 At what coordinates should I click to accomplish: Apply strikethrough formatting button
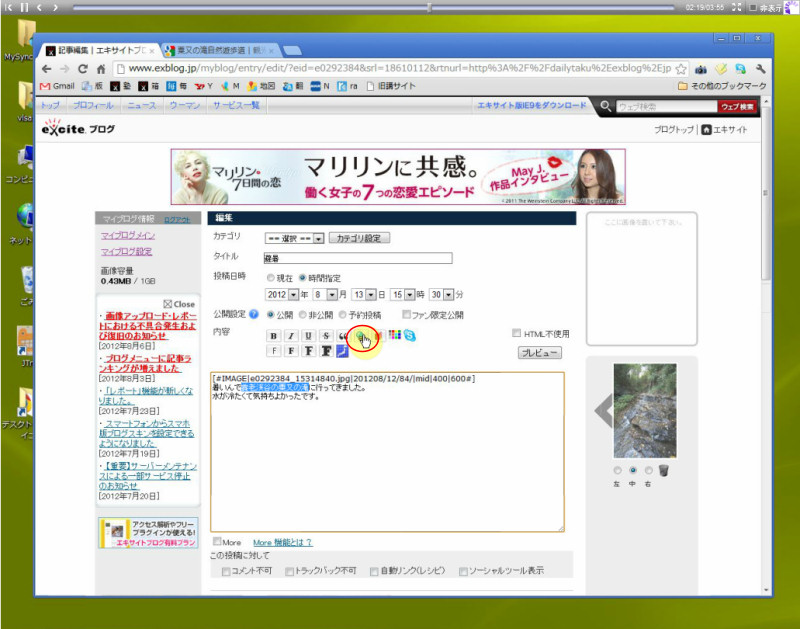pyautogui.click(x=326, y=336)
